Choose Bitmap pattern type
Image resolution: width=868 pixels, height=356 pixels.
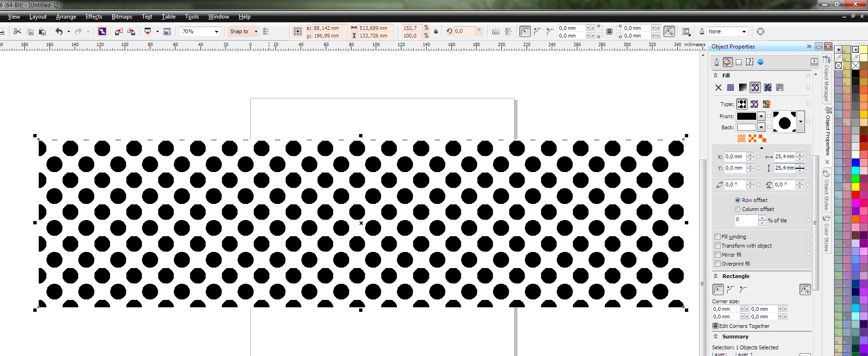coord(766,104)
